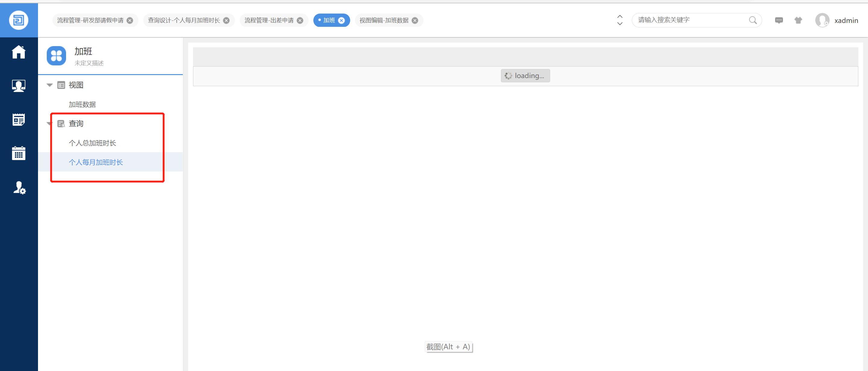The height and width of the screenshot is (371, 868).
Task: Open the calendar icon in sidebar
Action: tap(18, 153)
